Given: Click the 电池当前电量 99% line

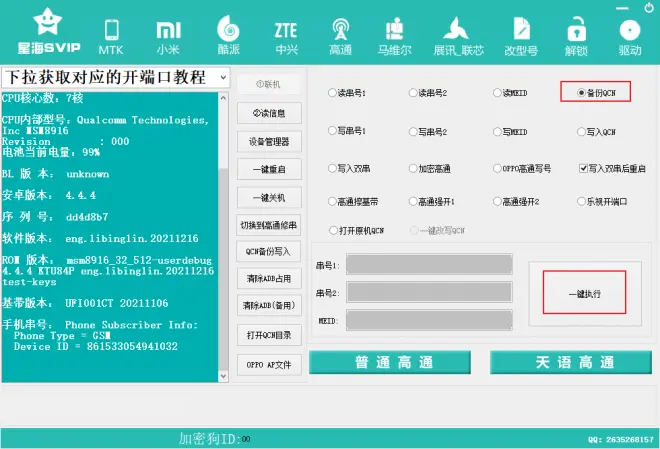Looking at the screenshot, I should coord(51,152).
